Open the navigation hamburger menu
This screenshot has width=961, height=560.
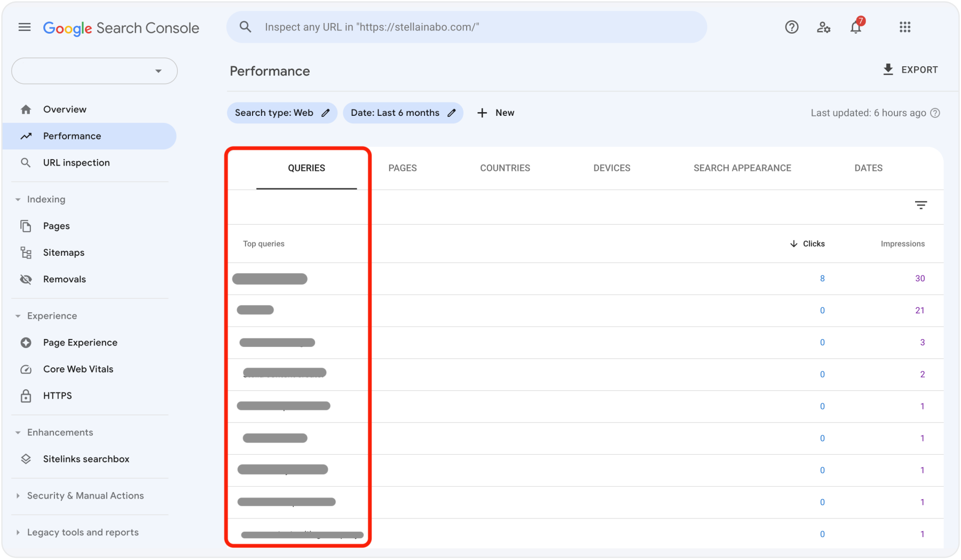point(24,27)
